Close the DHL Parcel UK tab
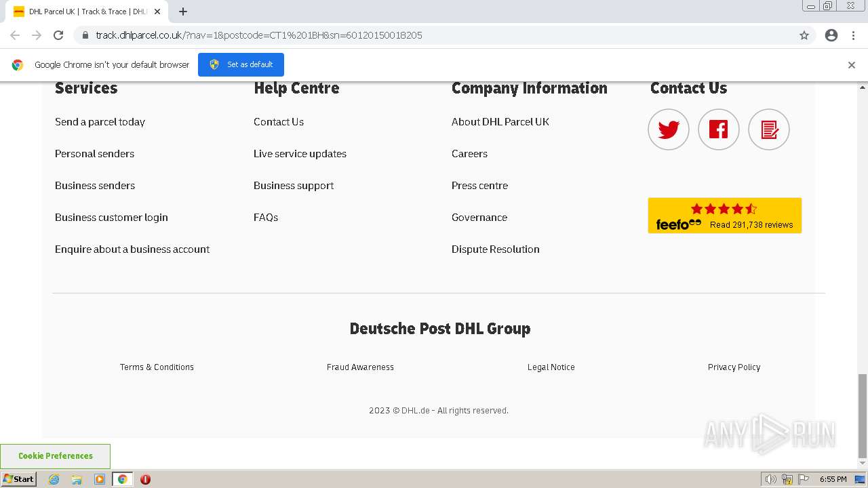Viewport: 868px width, 488px height. click(157, 12)
